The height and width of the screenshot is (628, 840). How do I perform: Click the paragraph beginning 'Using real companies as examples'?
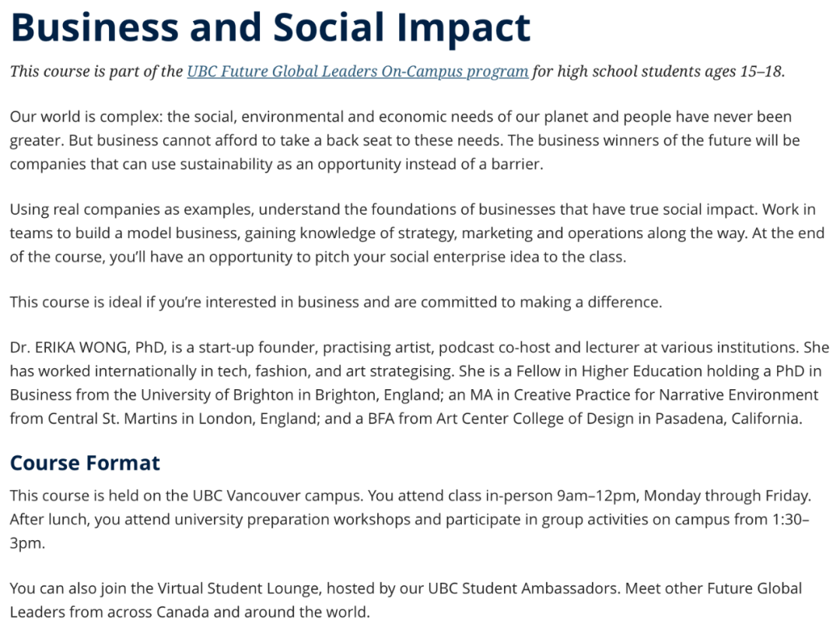(x=417, y=233)
